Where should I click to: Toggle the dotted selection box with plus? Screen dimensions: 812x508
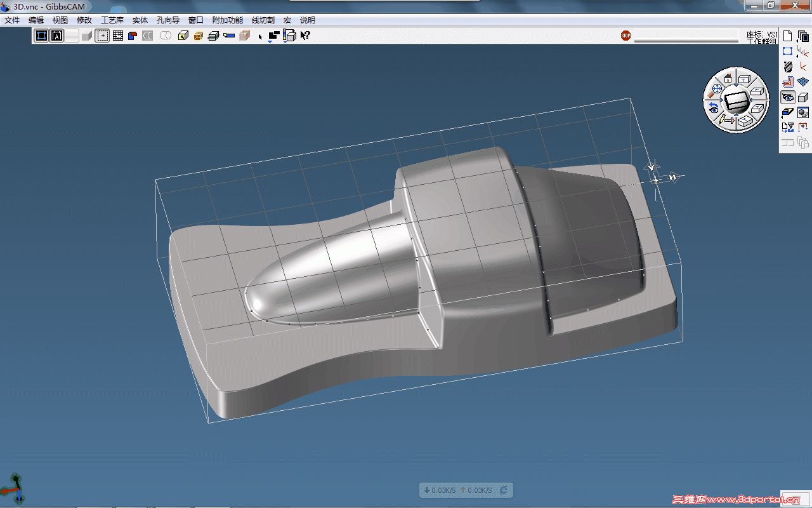click(x=102, y=36)
